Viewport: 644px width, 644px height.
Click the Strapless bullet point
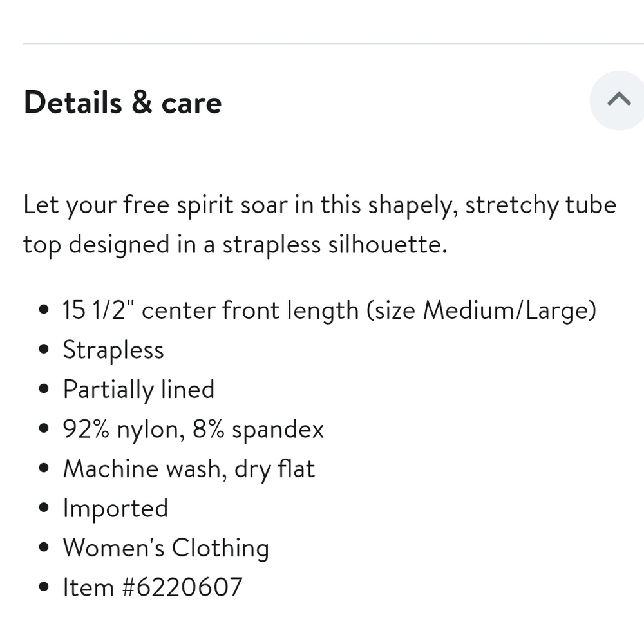[x=113, y=350]
